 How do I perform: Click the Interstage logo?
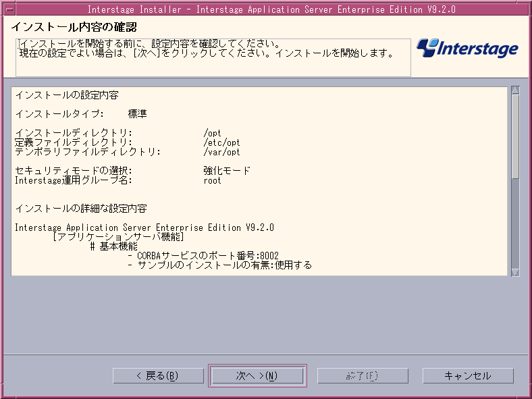(x=467, y=48)
